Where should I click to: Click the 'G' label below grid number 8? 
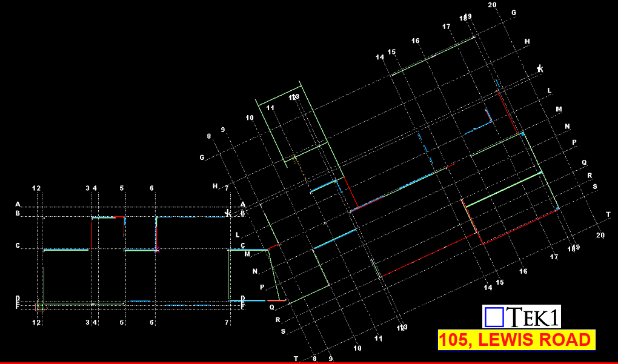pos(202,157)
